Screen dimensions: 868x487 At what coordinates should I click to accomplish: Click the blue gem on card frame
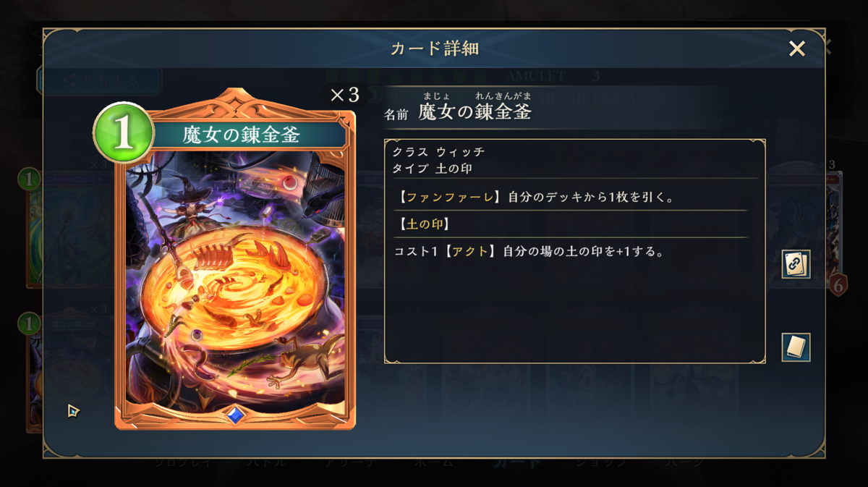[234, 415]
